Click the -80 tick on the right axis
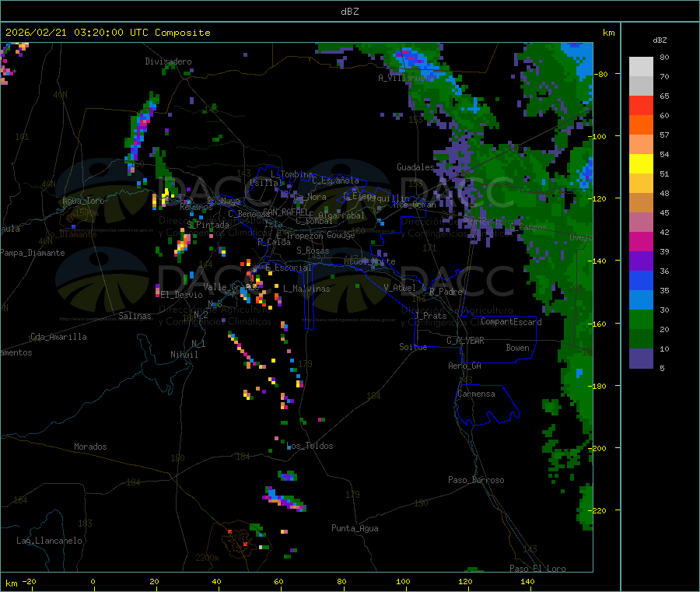 [x=603, y=74]
